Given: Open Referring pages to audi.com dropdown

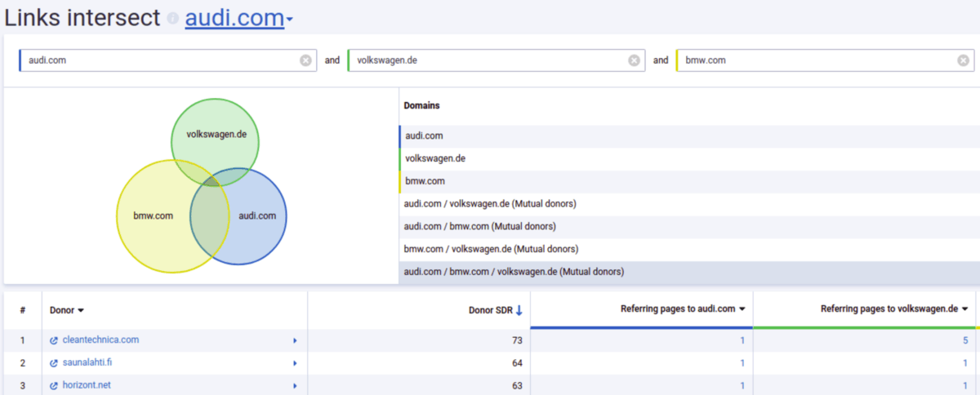Looking at the screenshot, I should click(742, 309).
